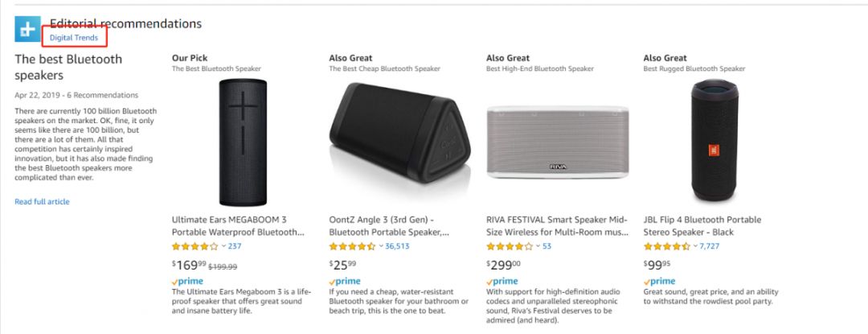The image size is (868, 334).
Task: Click the Prime badge under the $299.00 price
Action: (x=504, y=281)
